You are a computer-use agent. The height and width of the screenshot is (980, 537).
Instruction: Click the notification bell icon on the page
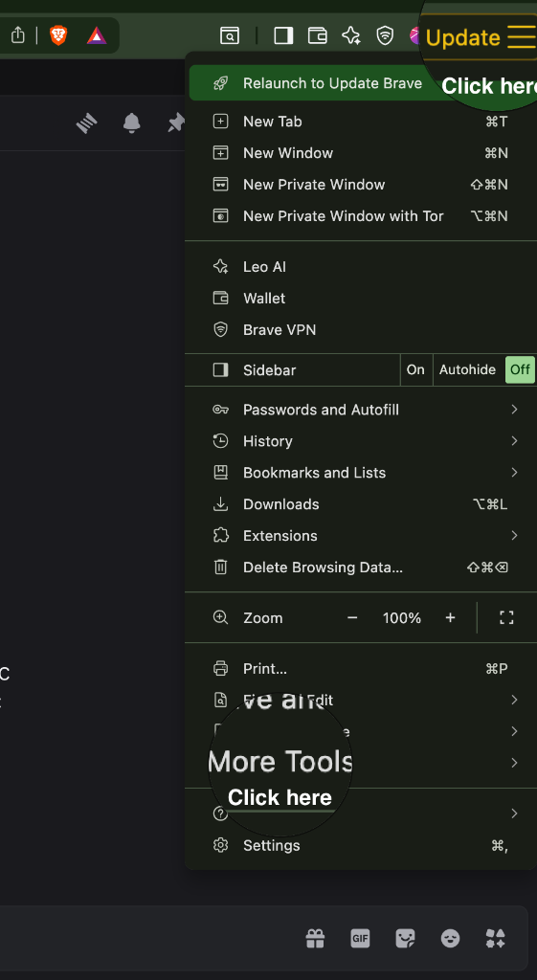point(132,123)
